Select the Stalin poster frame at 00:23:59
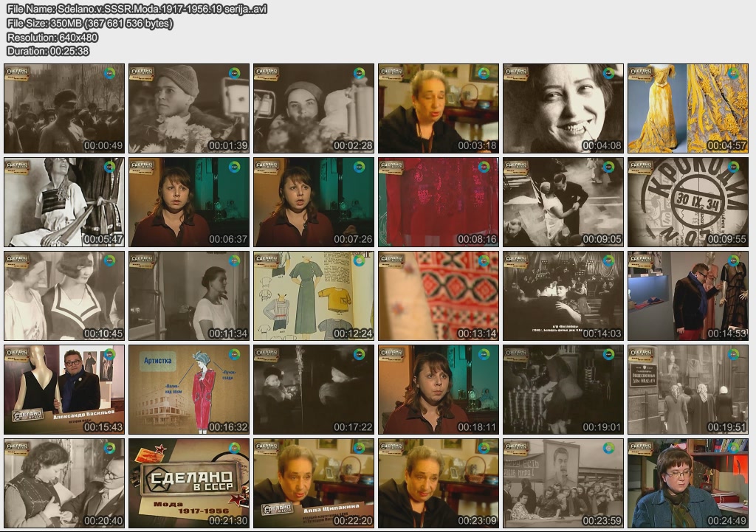The image size is (756, 532). click(x=563, y=483)
